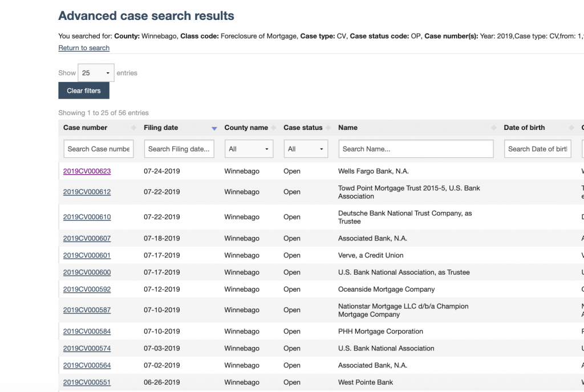Click the filing date 07-02-2019

coord(161,365)
